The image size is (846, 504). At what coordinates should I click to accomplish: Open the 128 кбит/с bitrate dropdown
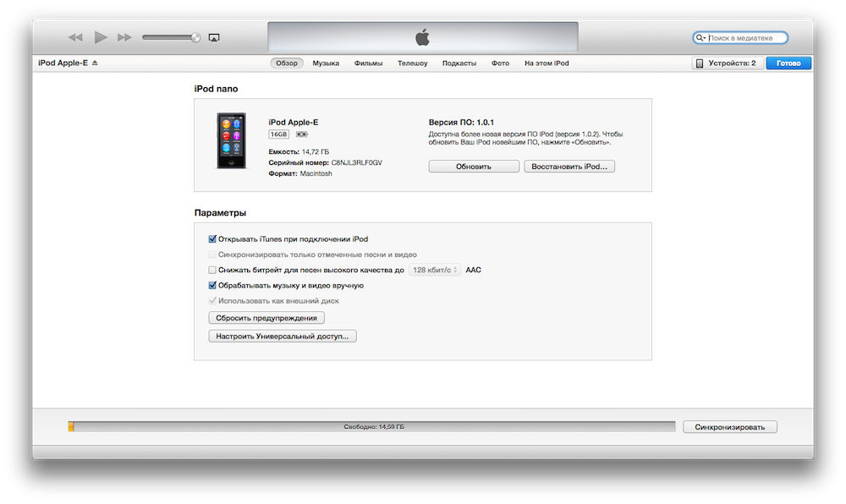434,270
